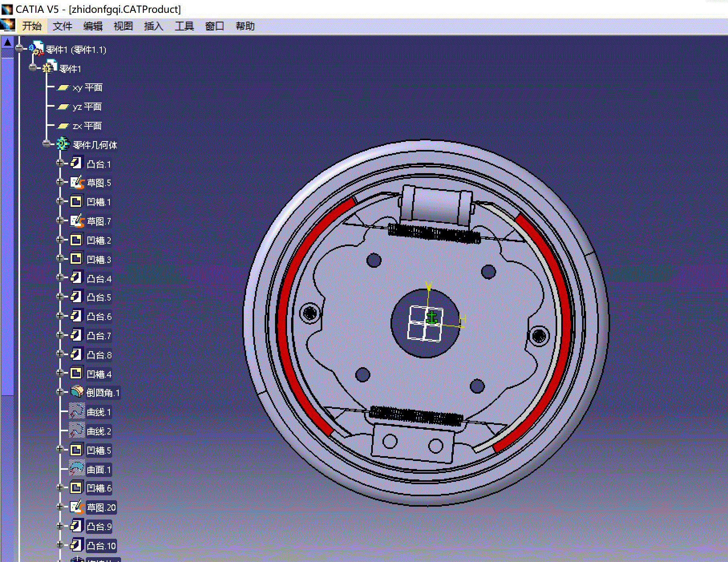Click the gear part icon beside 零件1

coord(50,67)
